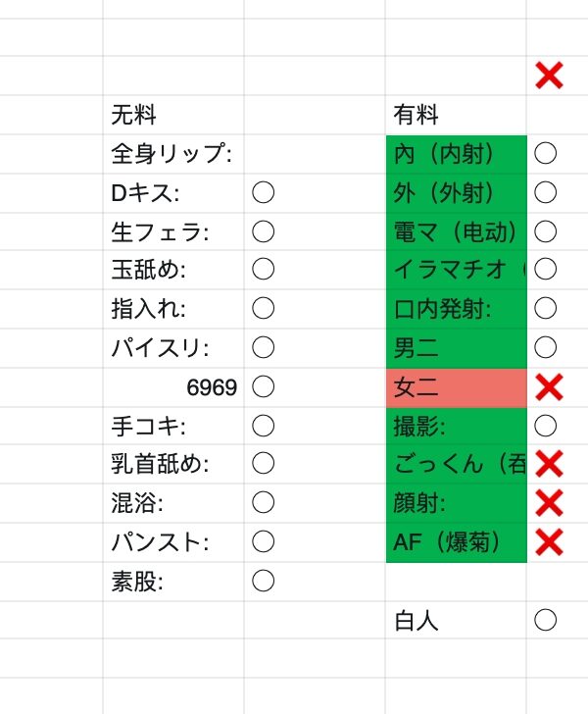
Task: Select the circle mark in the 電マ row
Action: click(x=546, y=231)
